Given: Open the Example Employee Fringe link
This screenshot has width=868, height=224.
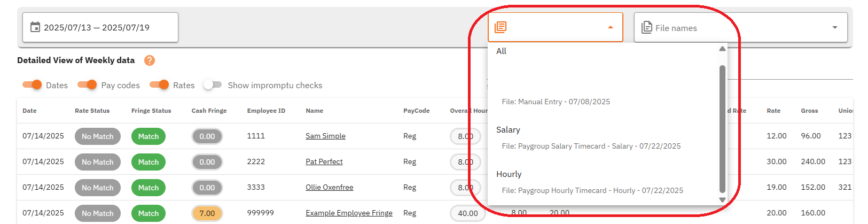Looking at the screenshot, I should pos(349,213).
